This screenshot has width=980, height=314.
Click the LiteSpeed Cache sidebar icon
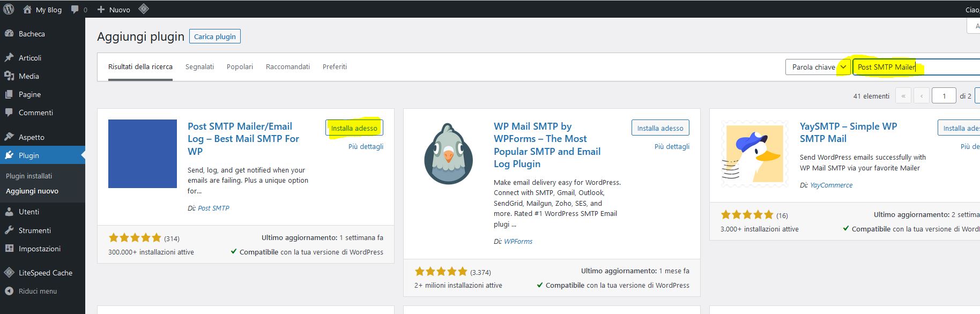tap(9, 273)
